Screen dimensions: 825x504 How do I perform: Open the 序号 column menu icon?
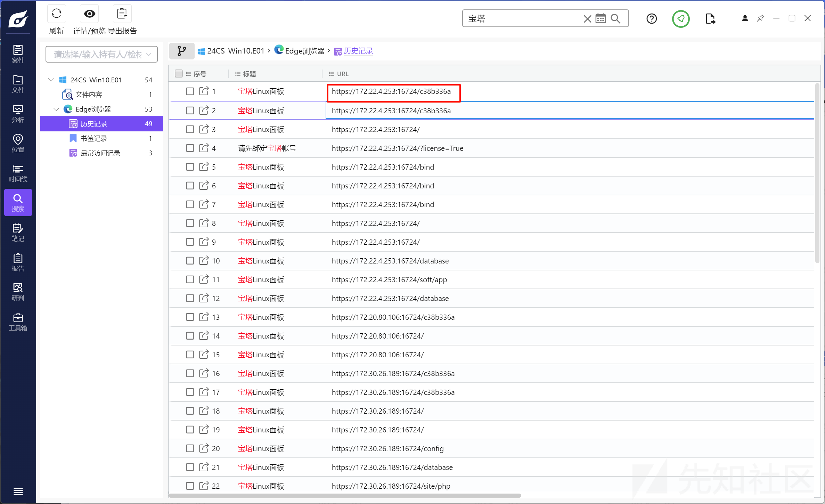coord(188,74)
